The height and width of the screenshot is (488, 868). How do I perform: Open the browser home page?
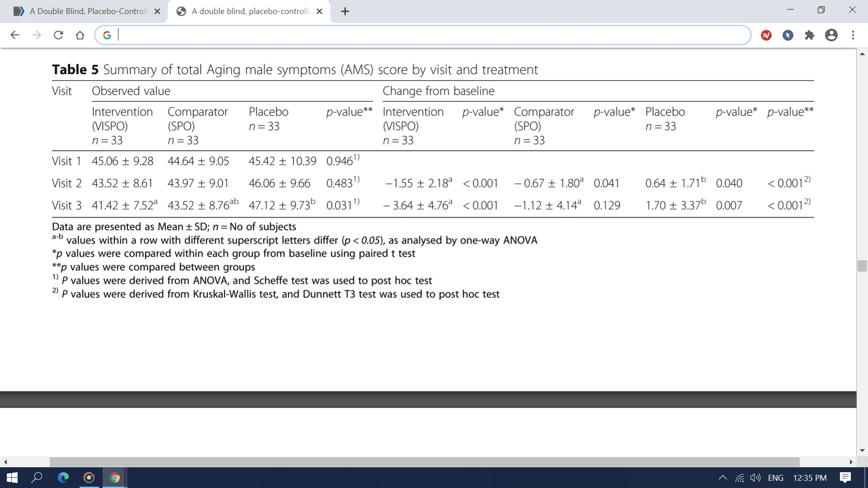tap(80, 35)
